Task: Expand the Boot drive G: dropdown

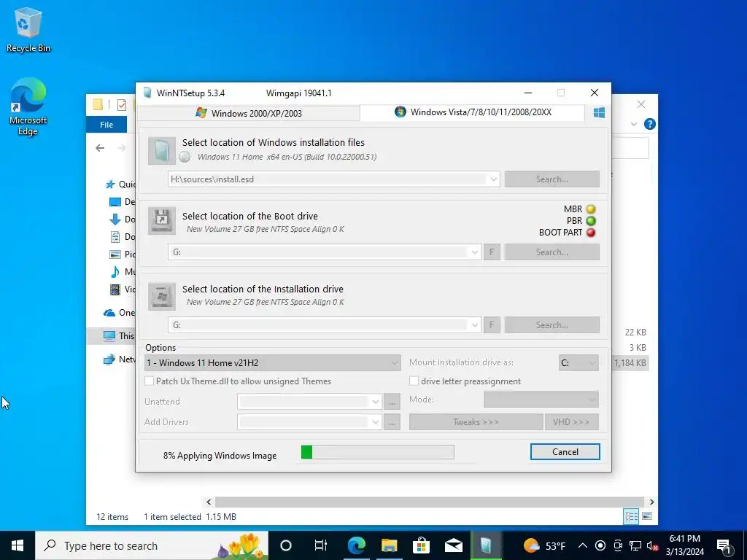Action: [x=474, y=252]
